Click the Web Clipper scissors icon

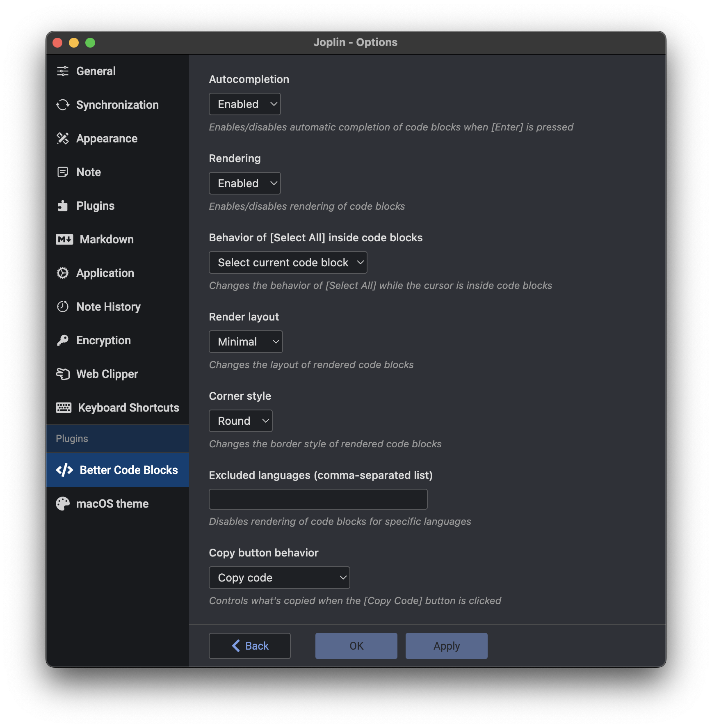point(63,374)
